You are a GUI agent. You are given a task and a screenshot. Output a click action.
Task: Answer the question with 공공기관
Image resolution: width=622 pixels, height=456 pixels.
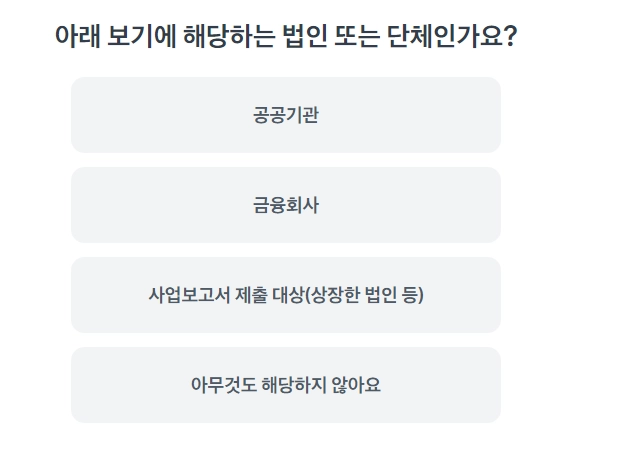285,115
